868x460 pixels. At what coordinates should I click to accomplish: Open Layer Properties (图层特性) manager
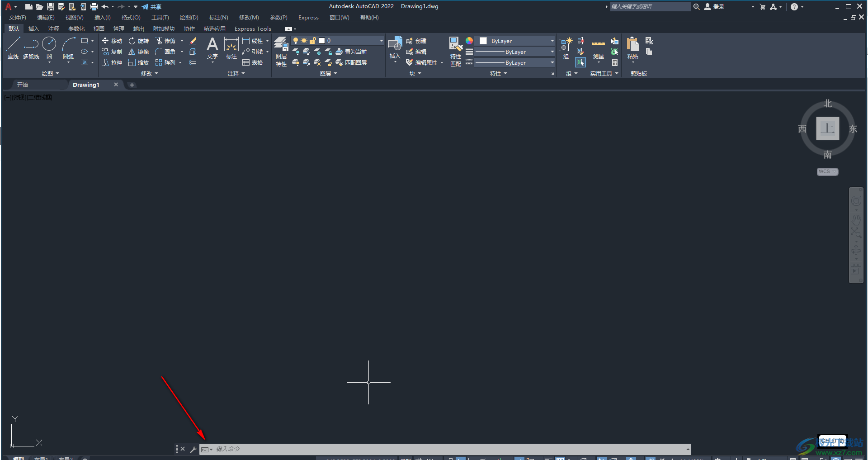[281, 52]
